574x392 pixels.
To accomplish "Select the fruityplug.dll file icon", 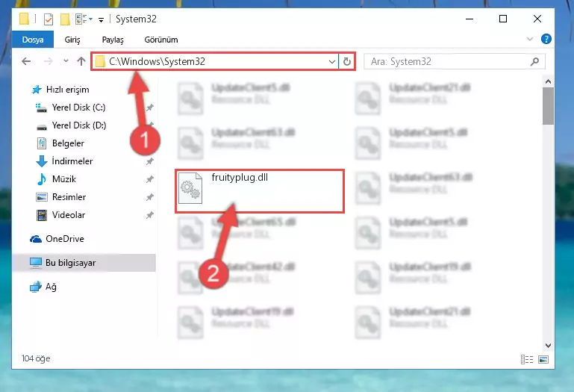I will click(190, 188).
